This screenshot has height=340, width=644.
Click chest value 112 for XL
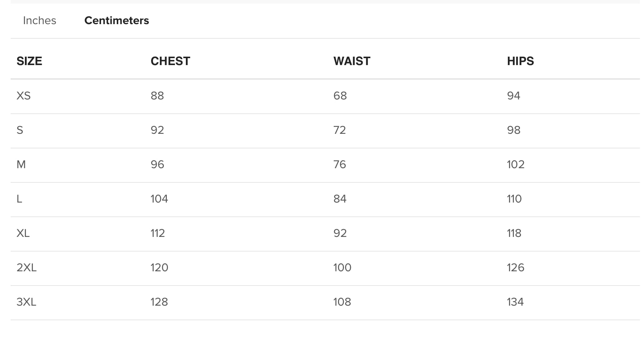click(158, 233)
